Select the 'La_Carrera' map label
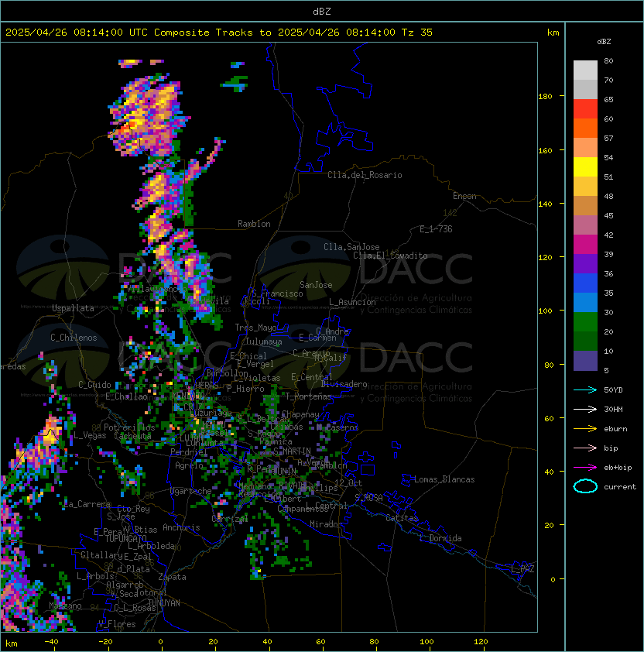Screen dimensions: 644x652 pos(87,504)
